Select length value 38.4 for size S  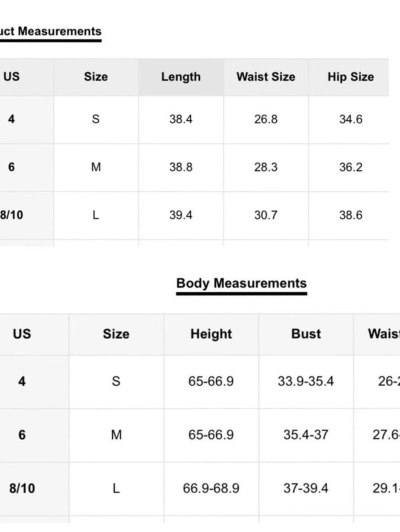pos(181,119)
